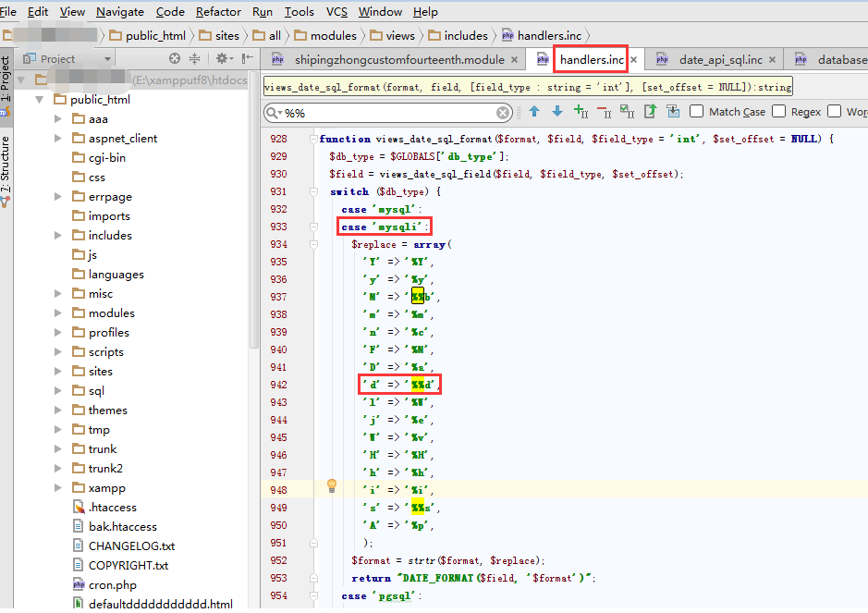The image size is (868, 613).
Task: Click the views breadcrumb
Action: [x=393, y=36]
